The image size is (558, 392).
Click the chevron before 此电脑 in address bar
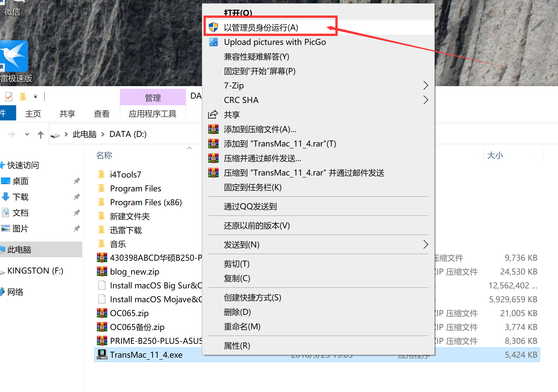click(x=66, y=134)
